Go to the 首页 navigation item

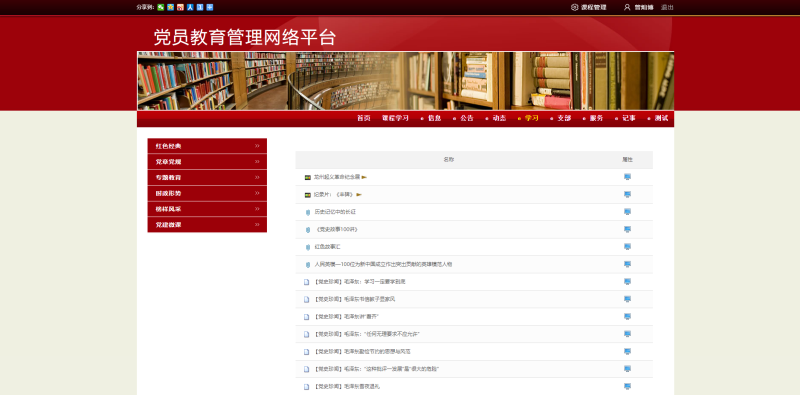[x=364, y=118]
